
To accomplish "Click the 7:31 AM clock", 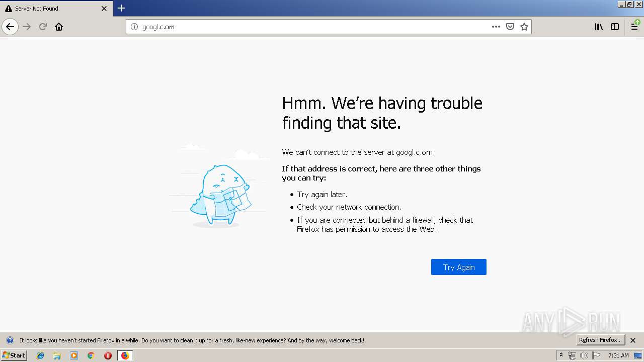I will 618,355.
